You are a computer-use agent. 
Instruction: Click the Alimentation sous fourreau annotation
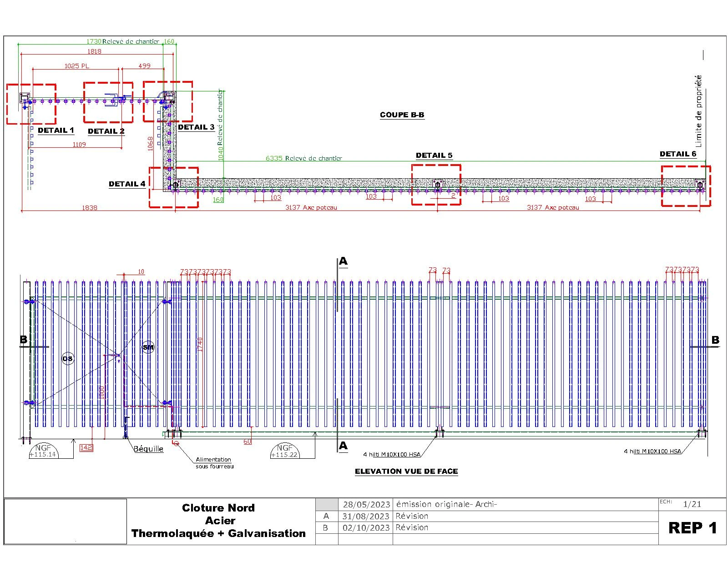(213, 462)
